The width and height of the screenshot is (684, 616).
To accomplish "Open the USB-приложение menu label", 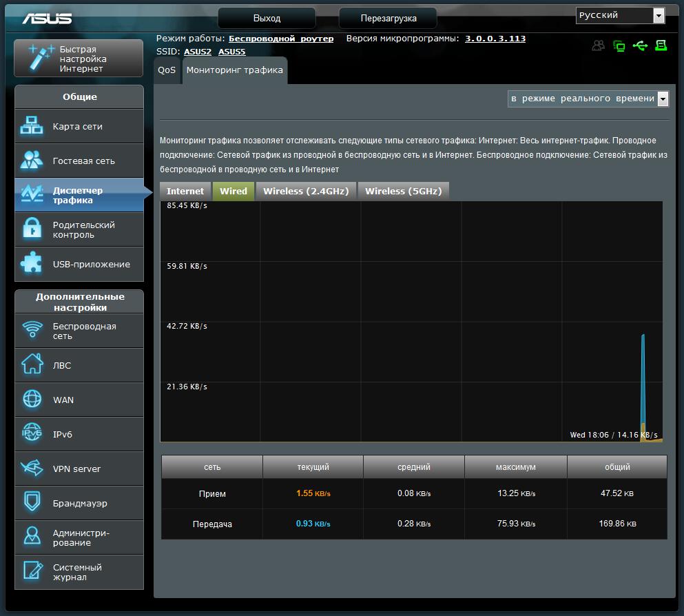I will (91, 265).
